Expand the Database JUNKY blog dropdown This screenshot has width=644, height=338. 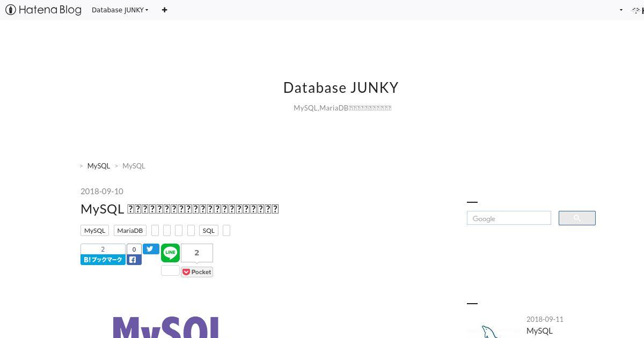[120, 10]
